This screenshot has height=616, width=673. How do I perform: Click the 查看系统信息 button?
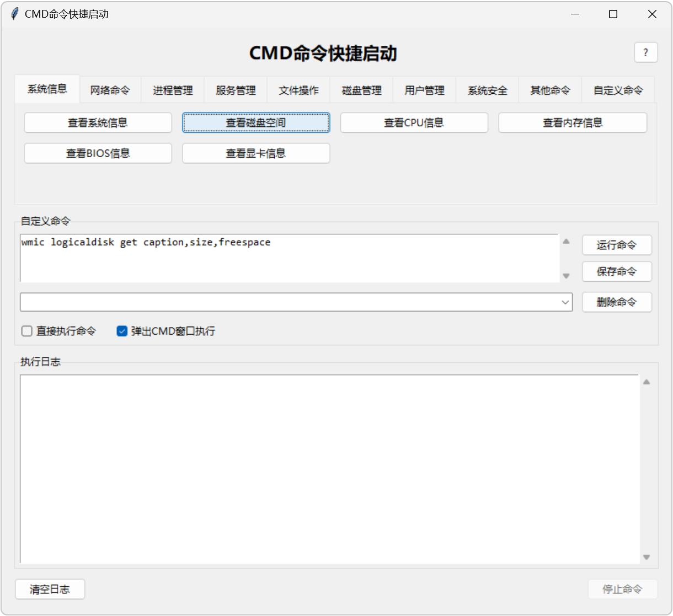click(98, 122)
